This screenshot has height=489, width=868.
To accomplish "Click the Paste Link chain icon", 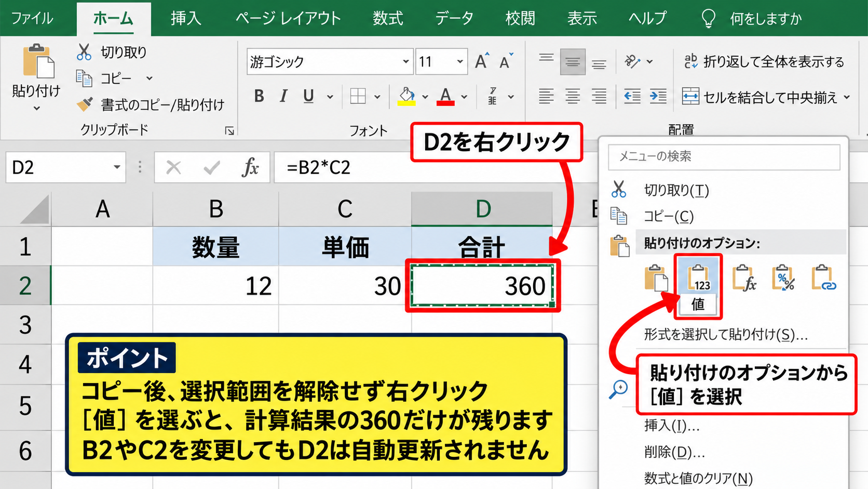I will click(824, 277).
